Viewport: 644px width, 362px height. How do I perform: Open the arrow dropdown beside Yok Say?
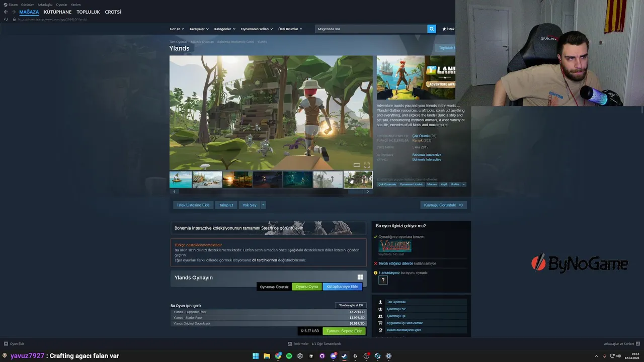click(x=263, y=205)
